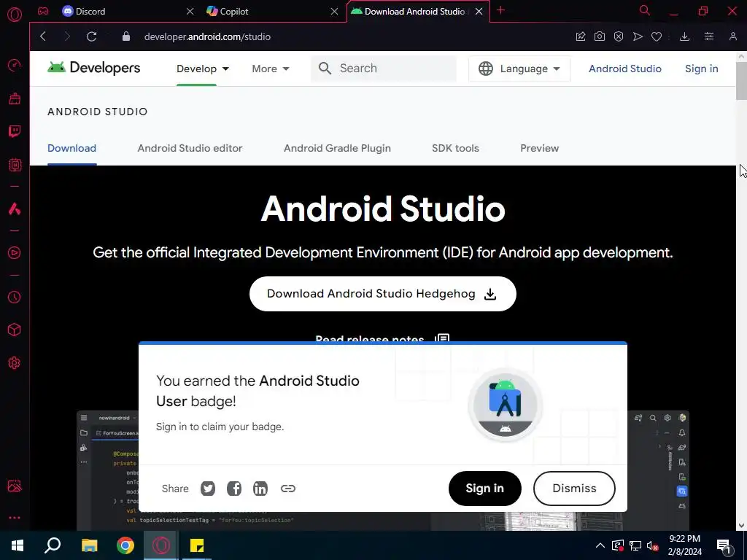Screen dimensions: 747x560
Task: Open ad blocker shield icon
Action: (x=619, y=36)
